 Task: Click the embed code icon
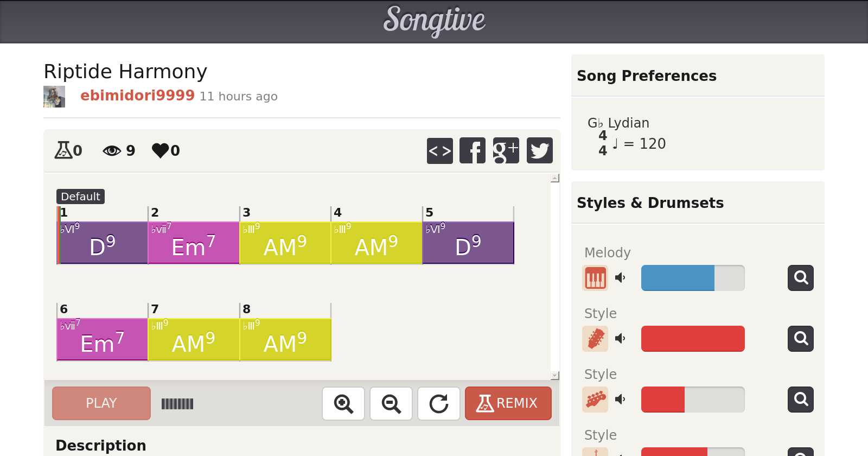click(x=439, y=150)
